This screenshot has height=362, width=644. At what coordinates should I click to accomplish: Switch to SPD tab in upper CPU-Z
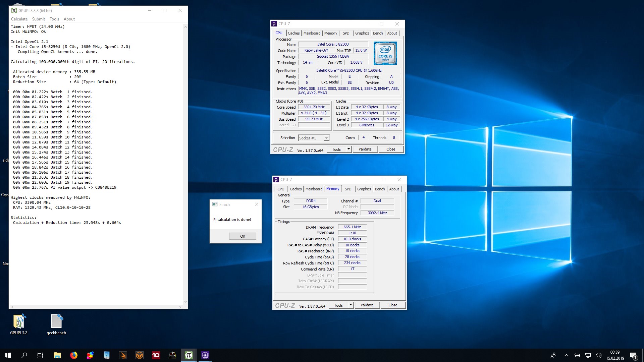346,33
